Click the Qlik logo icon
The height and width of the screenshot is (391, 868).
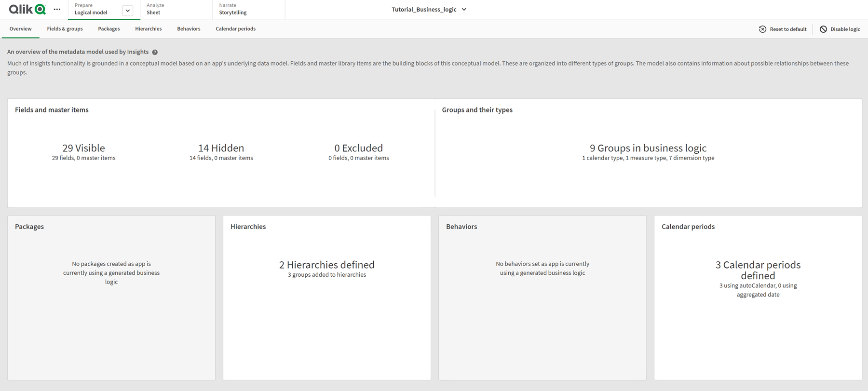point(27,9)
